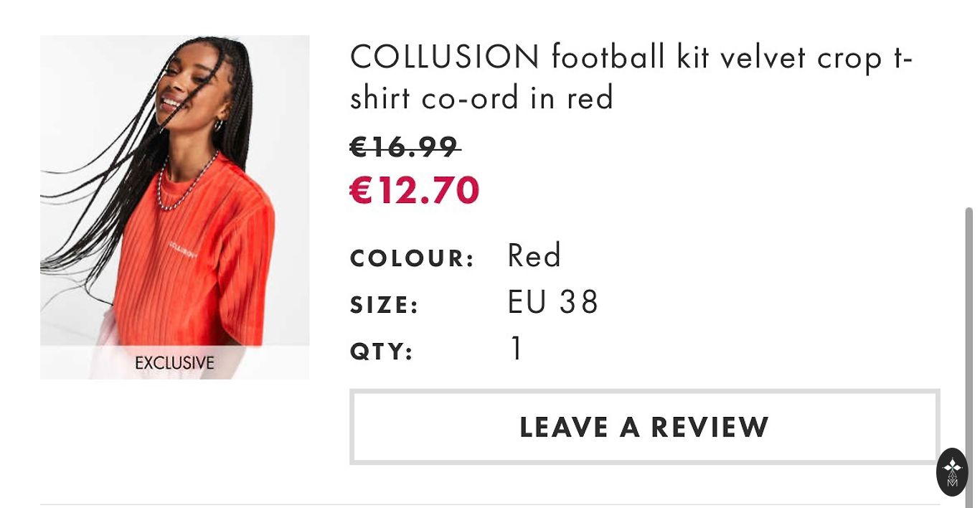Viewport: 980px width, 508px height.
Task: Select the €12.70 sale price
Action: 414,191
